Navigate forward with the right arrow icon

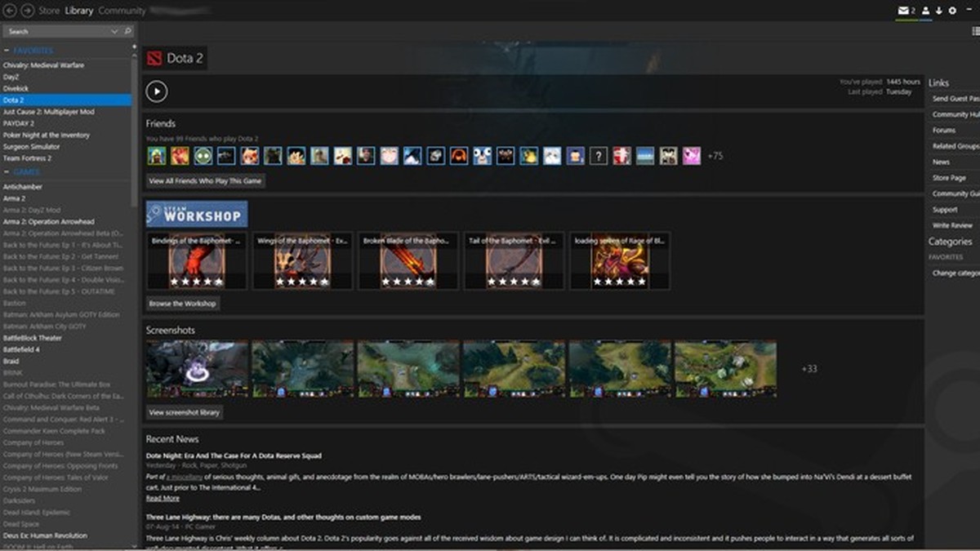click(x=27, y=11)
